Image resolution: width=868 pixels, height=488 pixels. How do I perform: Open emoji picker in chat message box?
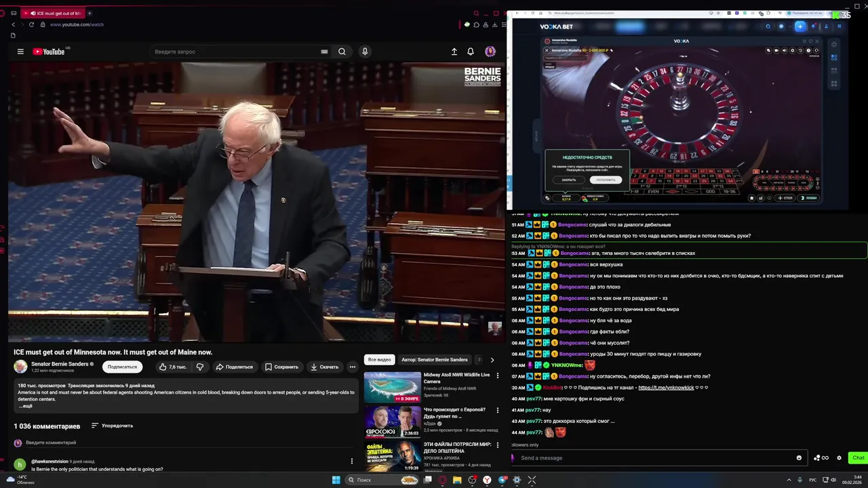coord(799,457)
